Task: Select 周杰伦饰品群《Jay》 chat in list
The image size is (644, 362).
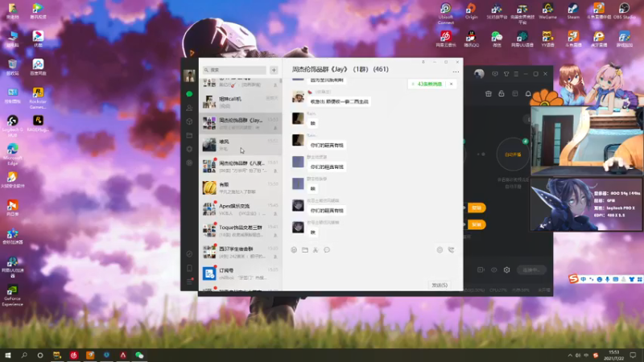Action: tap(240, 123)
